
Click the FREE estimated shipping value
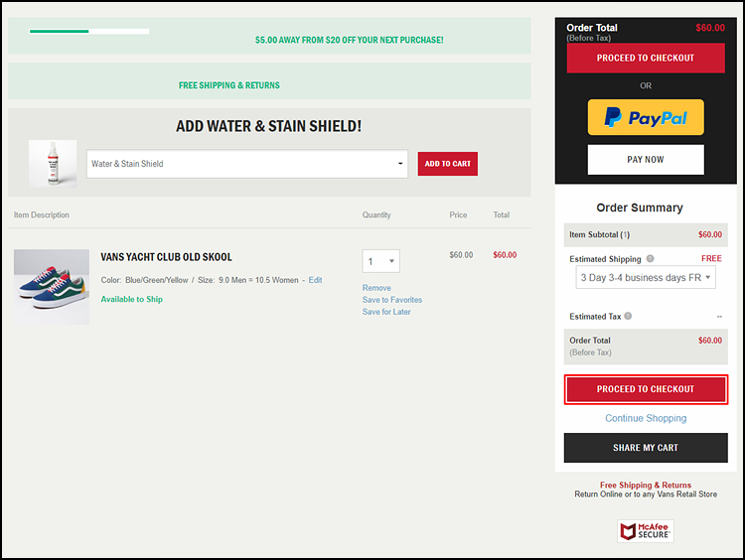711,258
